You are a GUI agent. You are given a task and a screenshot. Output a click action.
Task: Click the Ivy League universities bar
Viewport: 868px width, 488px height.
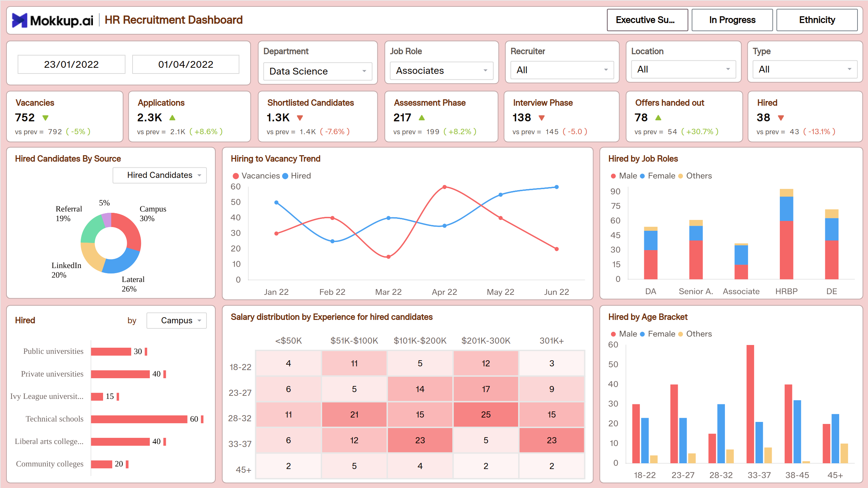click(x=97, y=396)
